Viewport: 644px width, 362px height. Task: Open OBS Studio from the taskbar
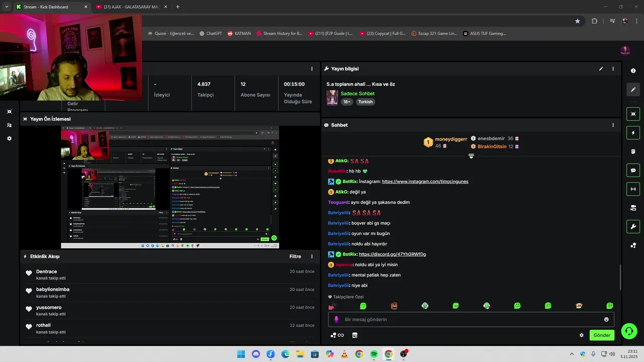pyautogui.click(x=403, y=354)
